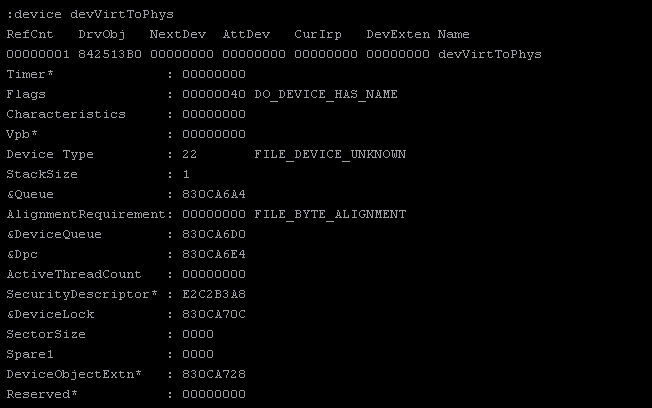Select the DO_DEVICE_HAS_NAME flag text
This screenshot has height=408, width=652.
click(x=326, y=94)
